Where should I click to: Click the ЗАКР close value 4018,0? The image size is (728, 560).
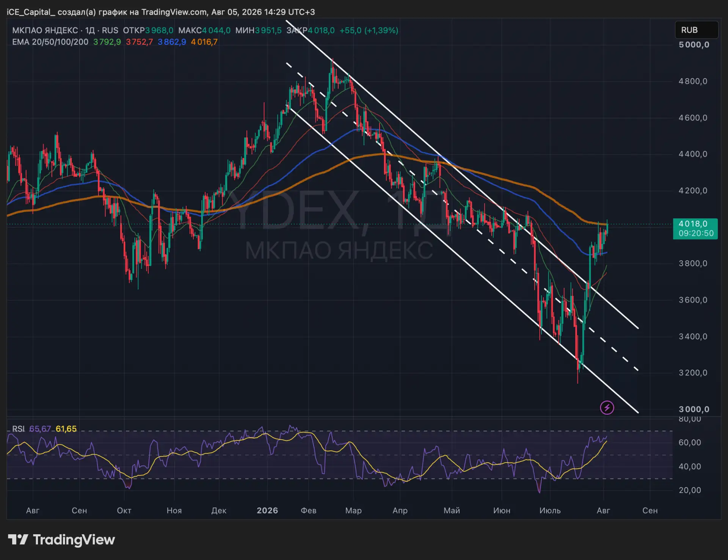coord(321,30)
